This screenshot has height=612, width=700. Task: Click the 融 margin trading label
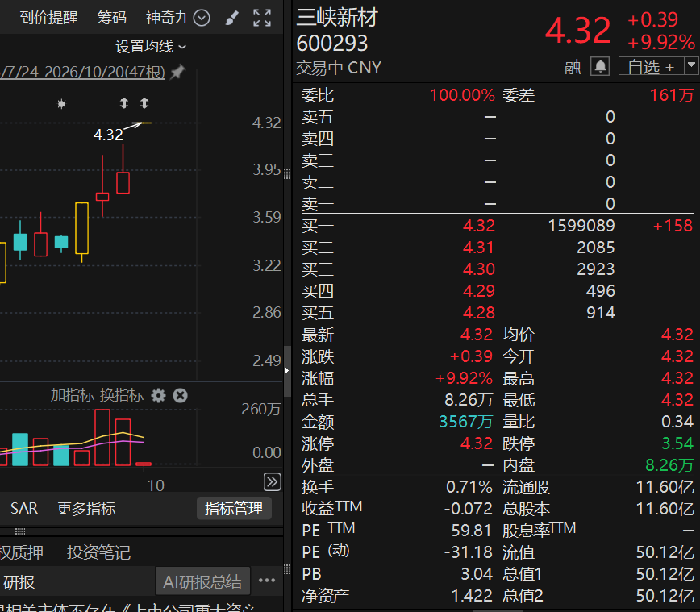[x=573, y=67]
